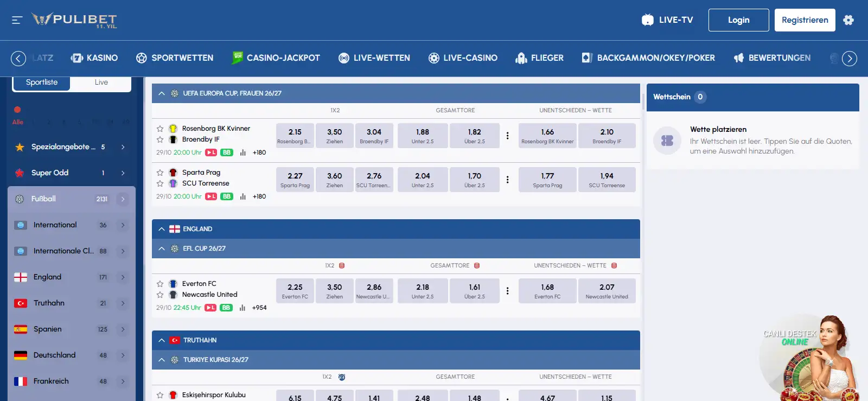
Task: Open more markets dots for Rosenborg match
Action: [507, 136]
